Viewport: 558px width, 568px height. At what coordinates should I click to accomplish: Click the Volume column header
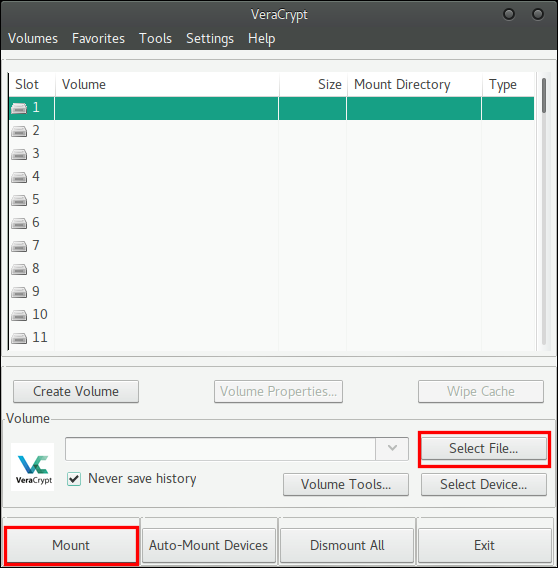click(x=167, y=84)
